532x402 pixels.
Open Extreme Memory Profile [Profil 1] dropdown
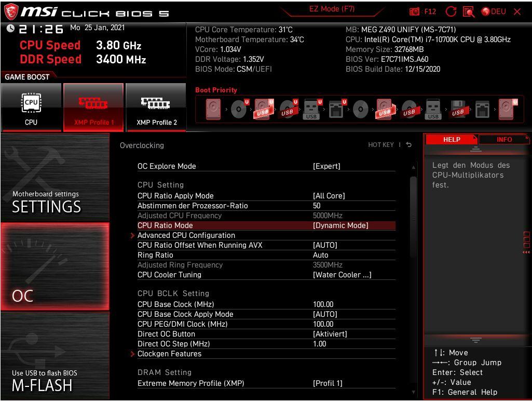(x=328, y=383)
